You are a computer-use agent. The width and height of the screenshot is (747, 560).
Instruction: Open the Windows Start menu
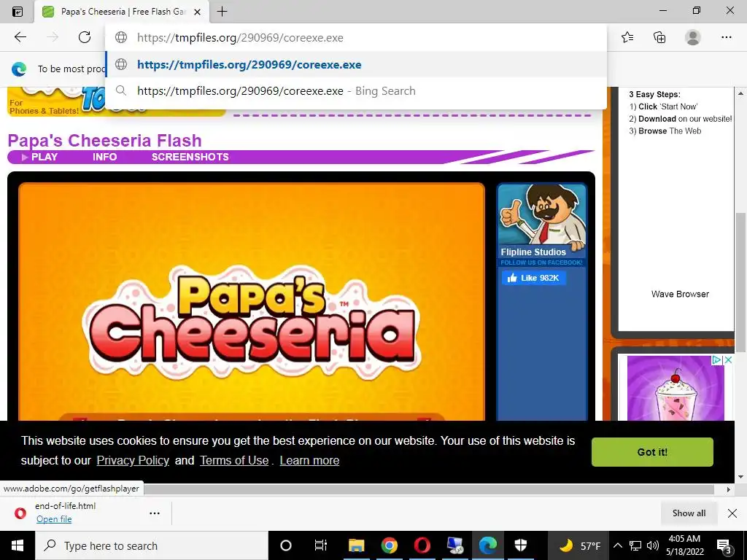[18, 545]
